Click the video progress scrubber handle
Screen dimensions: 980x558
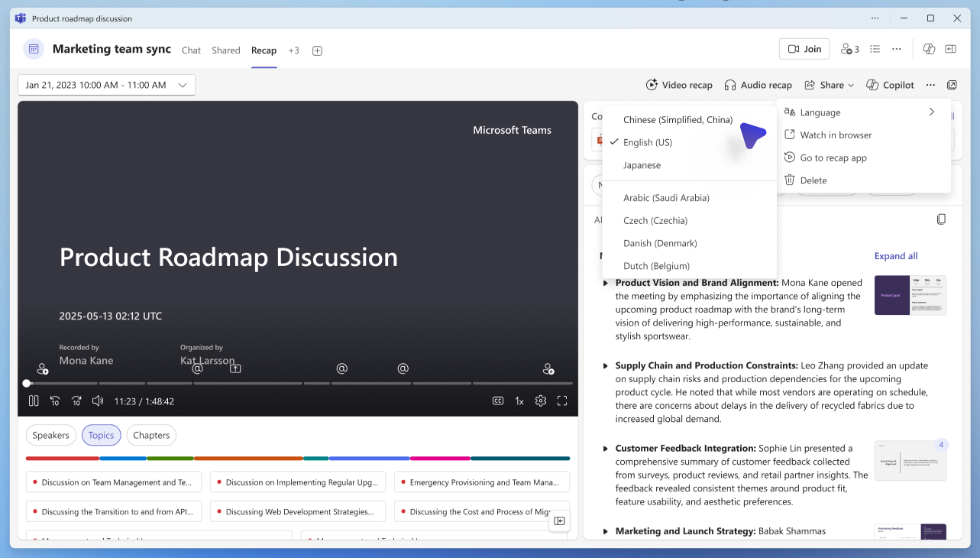click(27, 383)
